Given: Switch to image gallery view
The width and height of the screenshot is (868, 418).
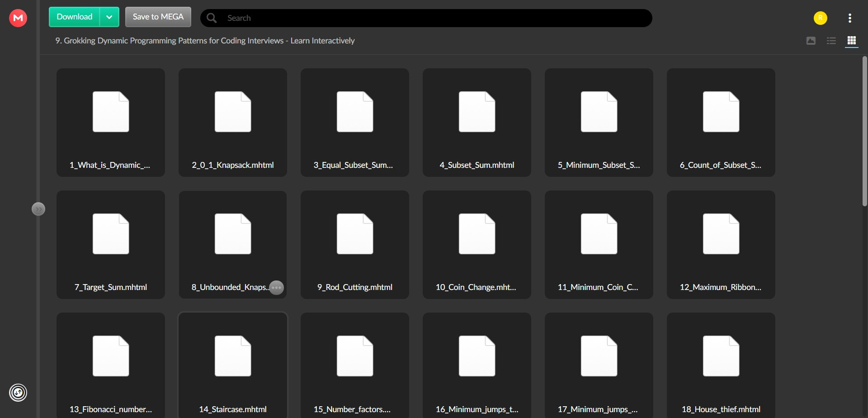Looking at the screenshot, I should [811, 41].
